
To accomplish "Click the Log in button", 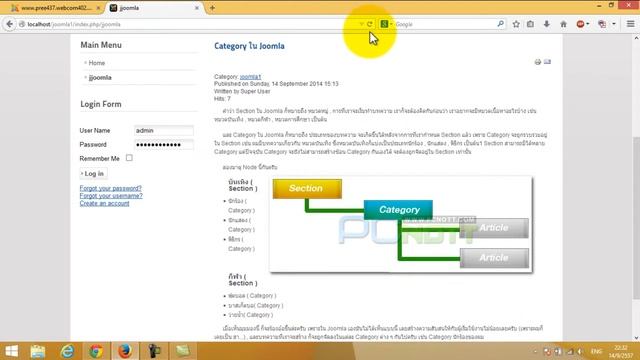I will click(93, 173).
